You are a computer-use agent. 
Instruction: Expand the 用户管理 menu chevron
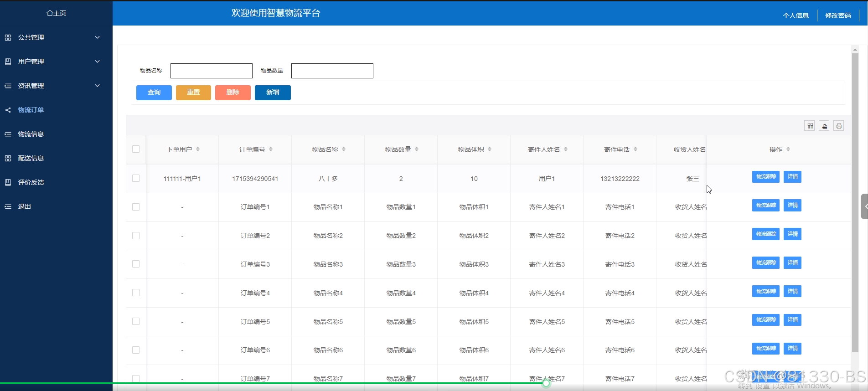[97, 62]
